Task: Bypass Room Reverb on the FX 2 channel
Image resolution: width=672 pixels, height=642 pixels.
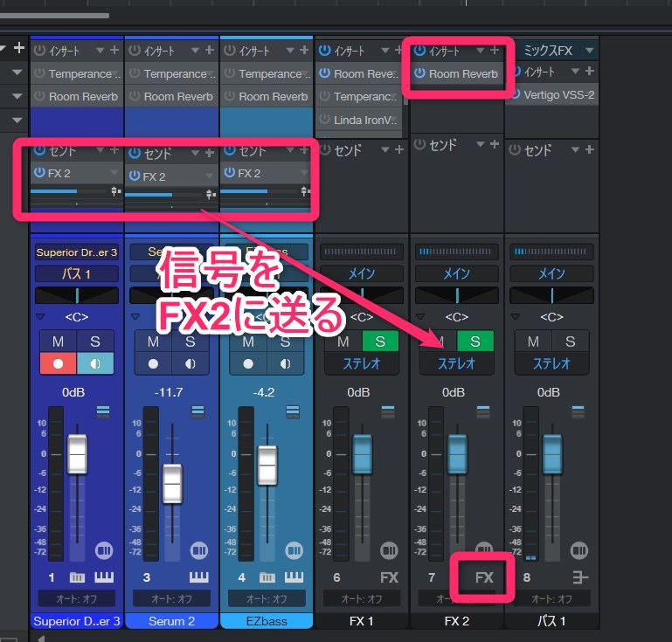Action: 419,74
